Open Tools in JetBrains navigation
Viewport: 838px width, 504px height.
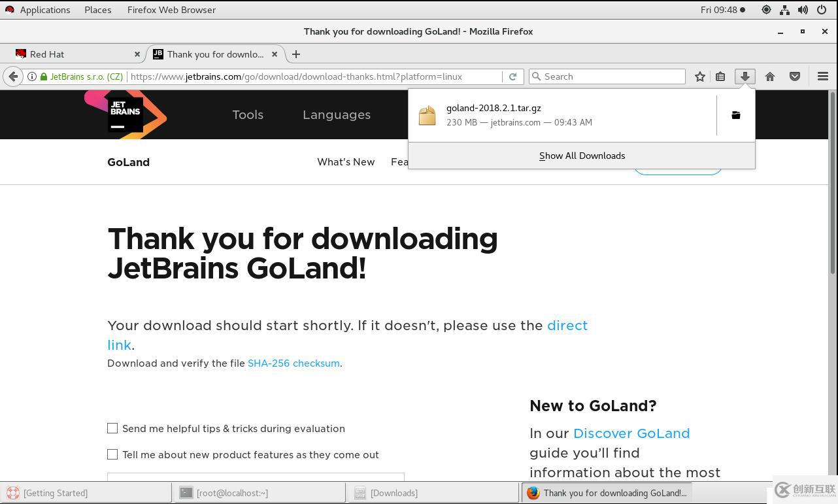point(248,114)
